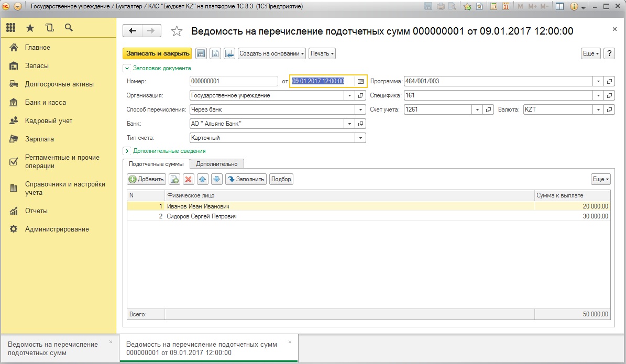Open the Запасы section
The height and width of the screenshot is (364, 626).
point(37,66)
